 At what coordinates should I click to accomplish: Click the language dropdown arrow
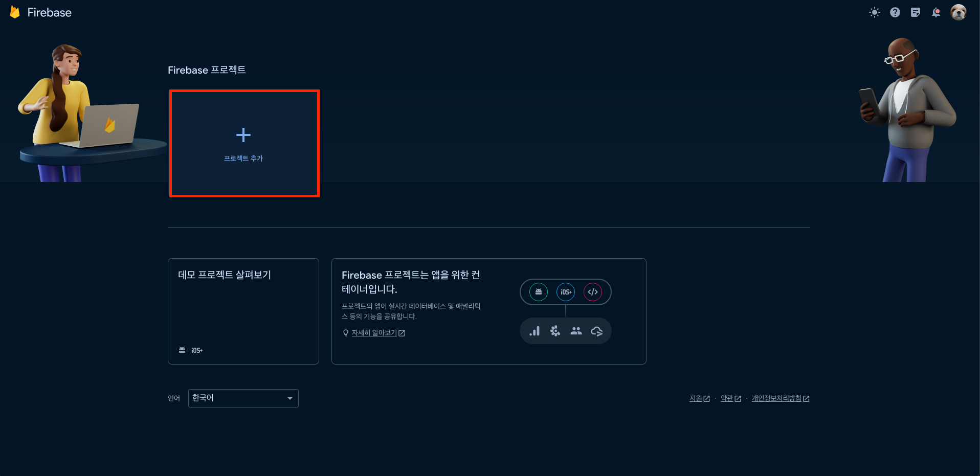pyautogui.click(x=290, y=398)
